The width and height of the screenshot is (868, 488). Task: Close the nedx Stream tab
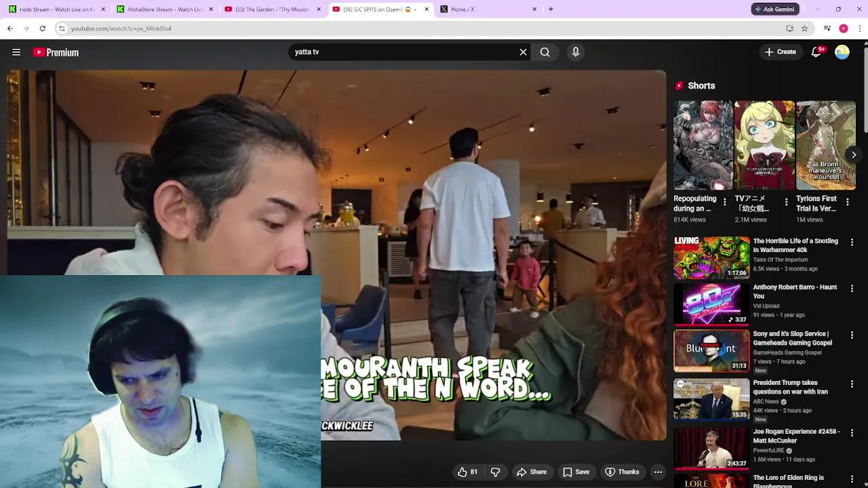coord(103,9)
